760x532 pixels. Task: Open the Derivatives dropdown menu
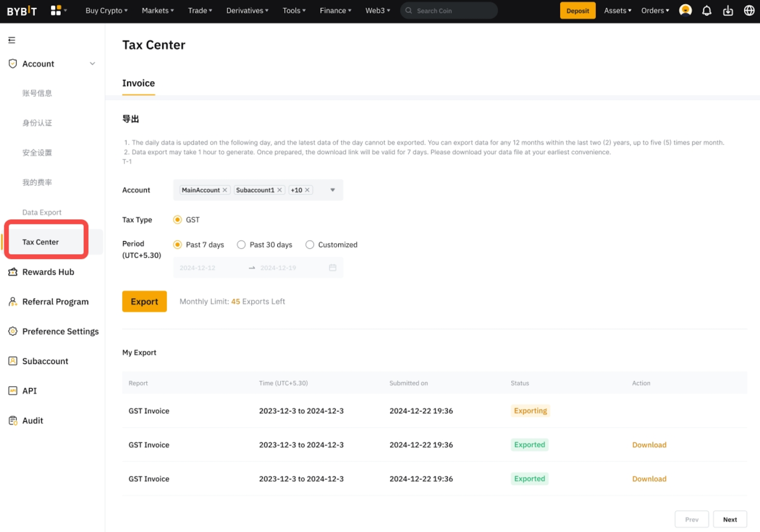247,10
